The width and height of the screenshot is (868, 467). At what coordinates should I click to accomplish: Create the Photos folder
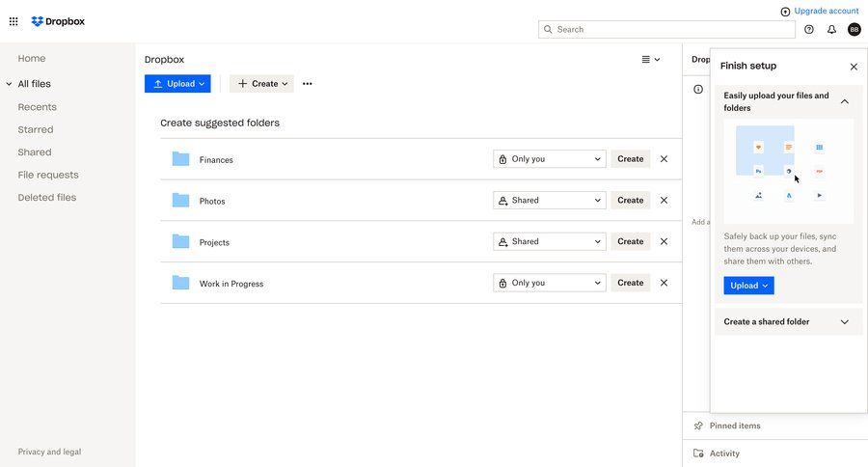(631, 201)
